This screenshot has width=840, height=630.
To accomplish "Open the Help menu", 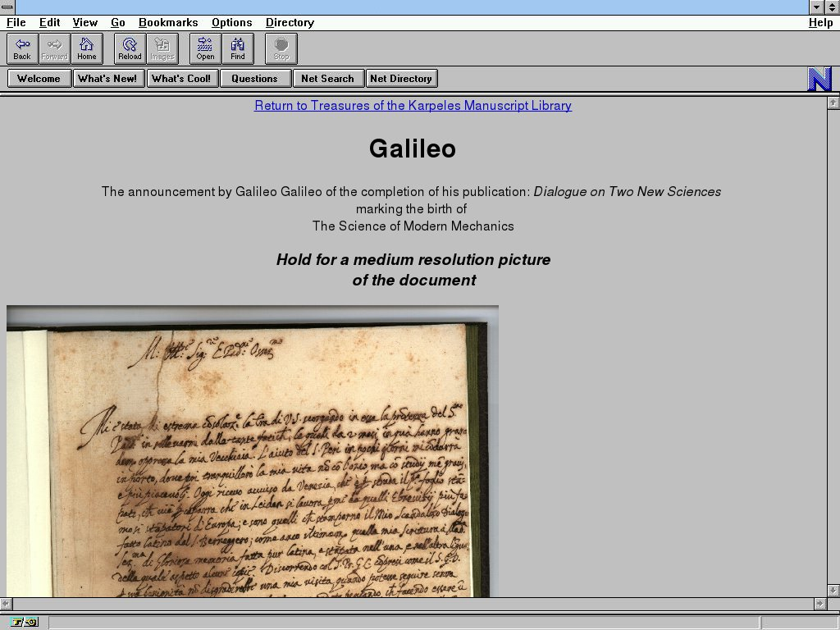I will (x=820, y=23).
